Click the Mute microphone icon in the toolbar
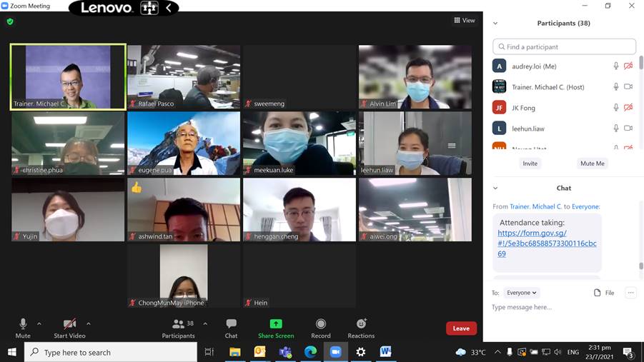Image resolution: width=644 pixels, height=362 pixels. [x=23, y=324]
